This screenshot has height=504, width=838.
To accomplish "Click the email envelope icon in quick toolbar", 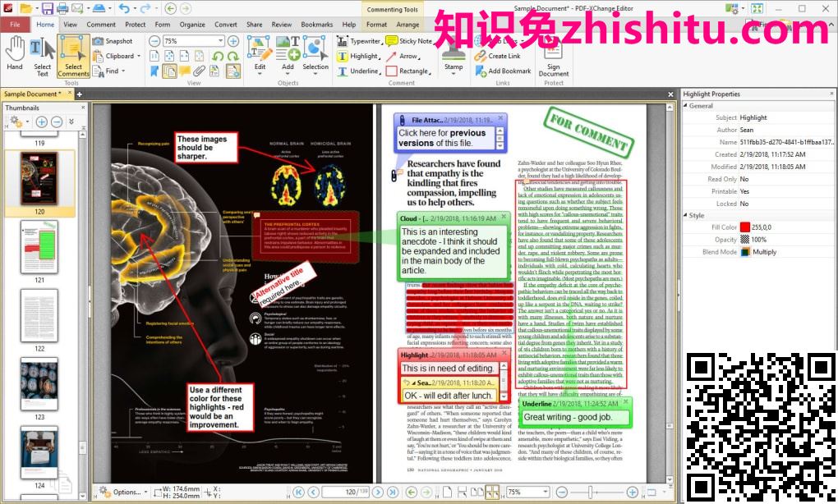I will tap(77, 8).
